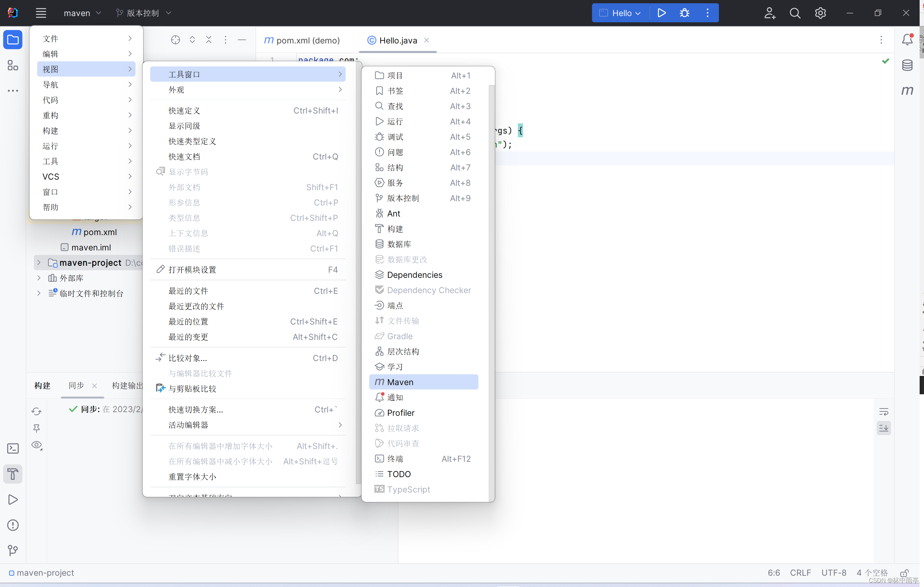Open IDE settings gear icon
The height and width of the screenshot is (587, 924).
click(820, 13)
